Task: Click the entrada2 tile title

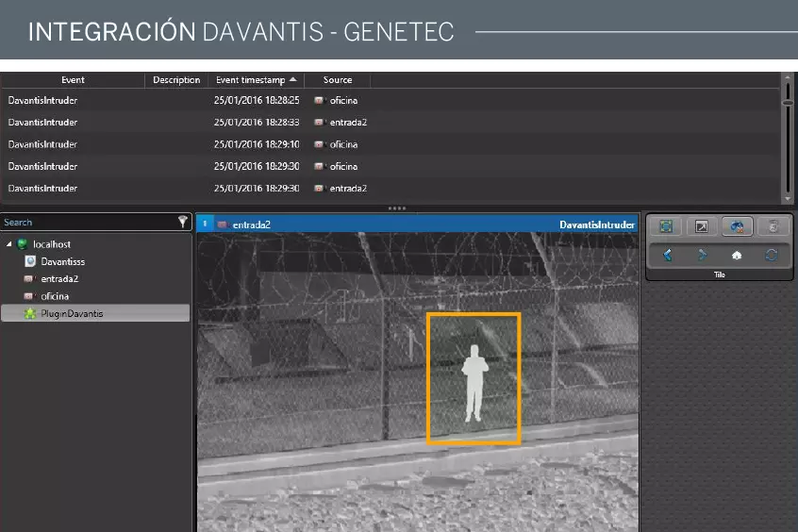Action: click(252, 224)
